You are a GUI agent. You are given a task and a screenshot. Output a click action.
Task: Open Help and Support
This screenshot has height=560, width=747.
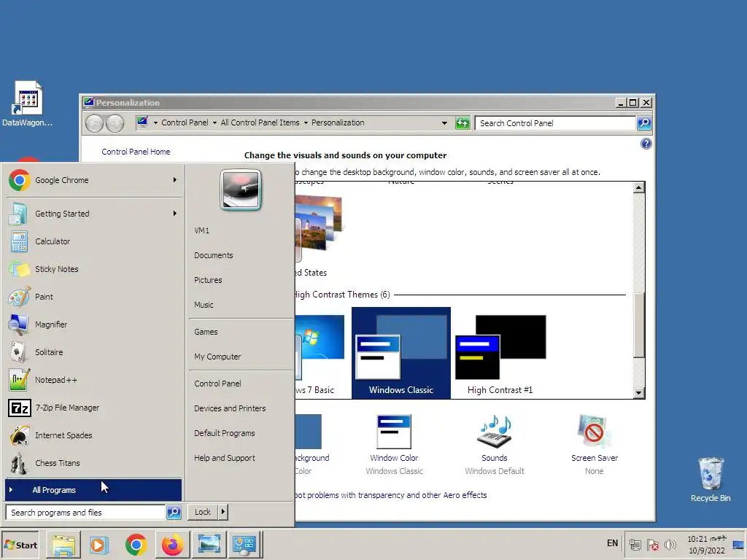coord(225,458)
